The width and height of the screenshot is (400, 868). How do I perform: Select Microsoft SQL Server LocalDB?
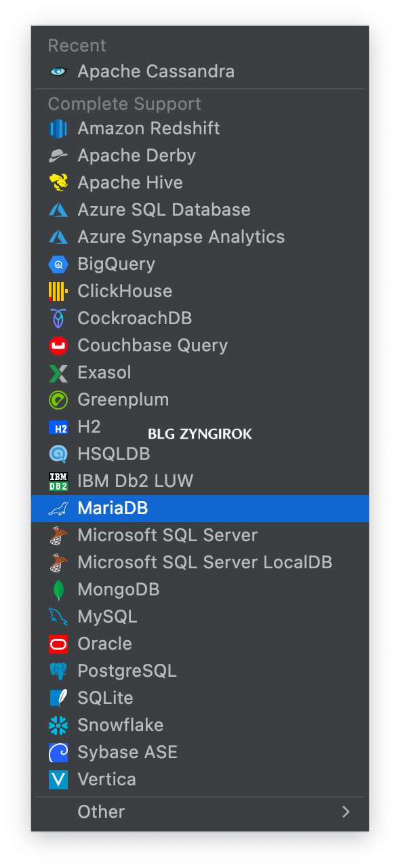click(200, 562)
